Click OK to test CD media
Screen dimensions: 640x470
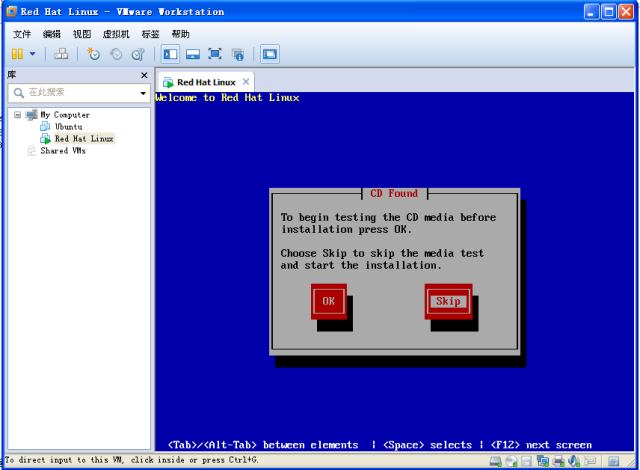329,301
